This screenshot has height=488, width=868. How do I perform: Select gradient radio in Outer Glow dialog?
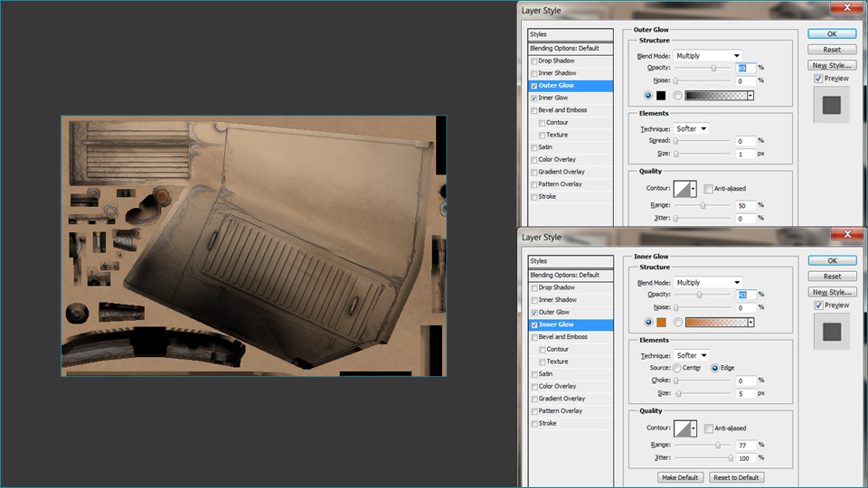click(677, 96)
